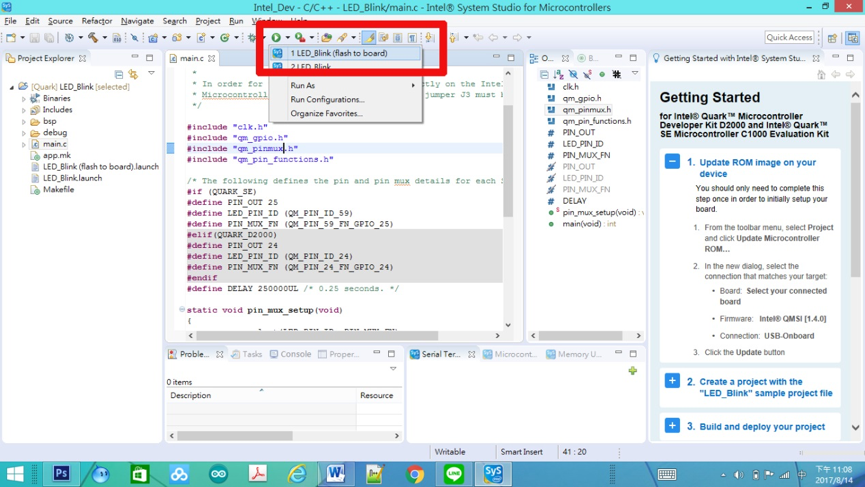Screen dimensions: 865x487
Task: Choose Organize Favorites... menu entry
Action: coord(345,113)
